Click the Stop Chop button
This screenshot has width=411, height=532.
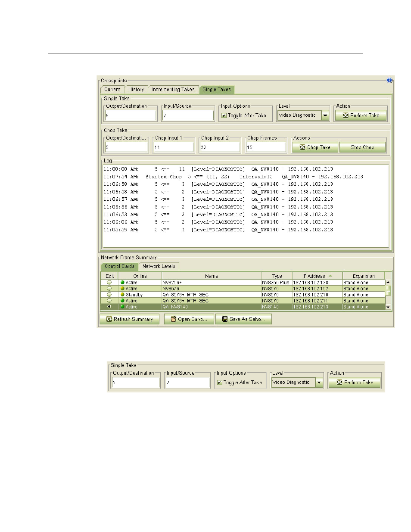click(362, 147)
